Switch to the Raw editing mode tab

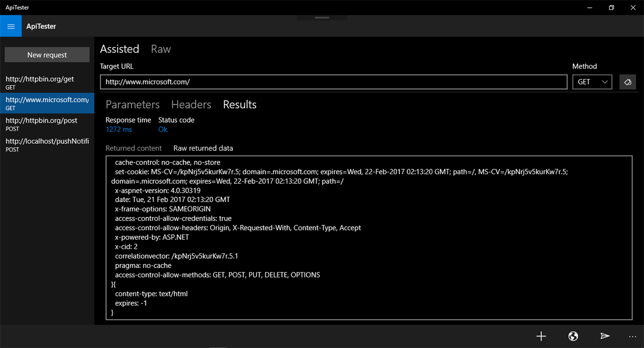pos(160,49)
